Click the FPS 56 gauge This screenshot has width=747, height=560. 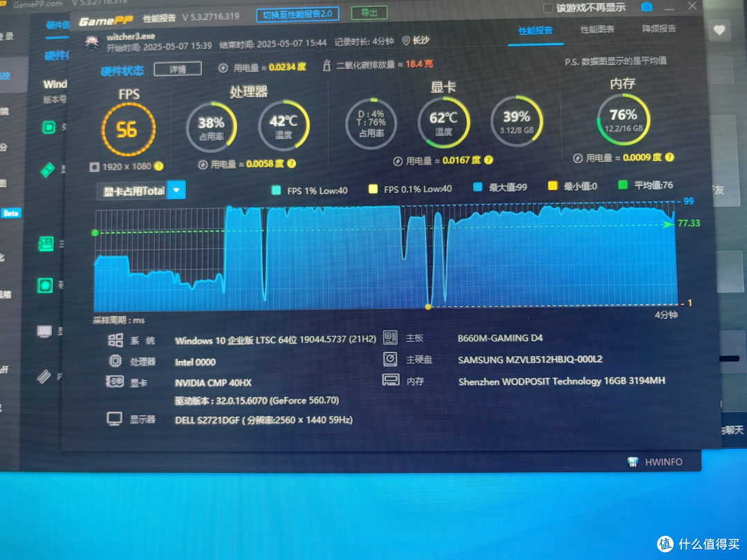point(128,129)
